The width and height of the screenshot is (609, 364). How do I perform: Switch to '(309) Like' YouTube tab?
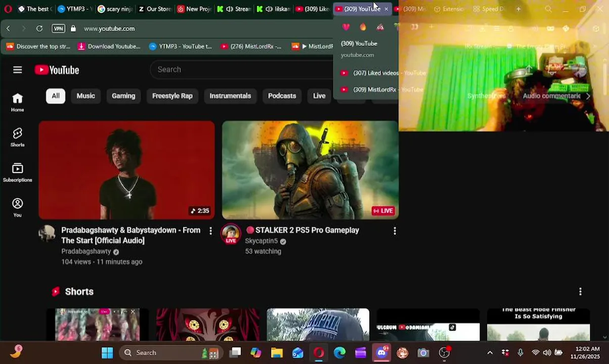(312, 9)
